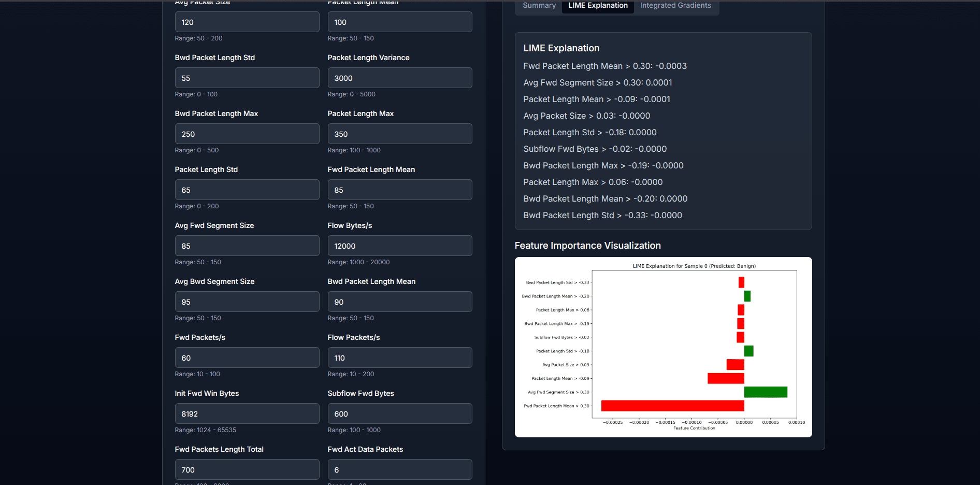Click the Packet Length Mean input showing 100
The height and width of the screenshot is (485, 980).
tap(400, 22)
